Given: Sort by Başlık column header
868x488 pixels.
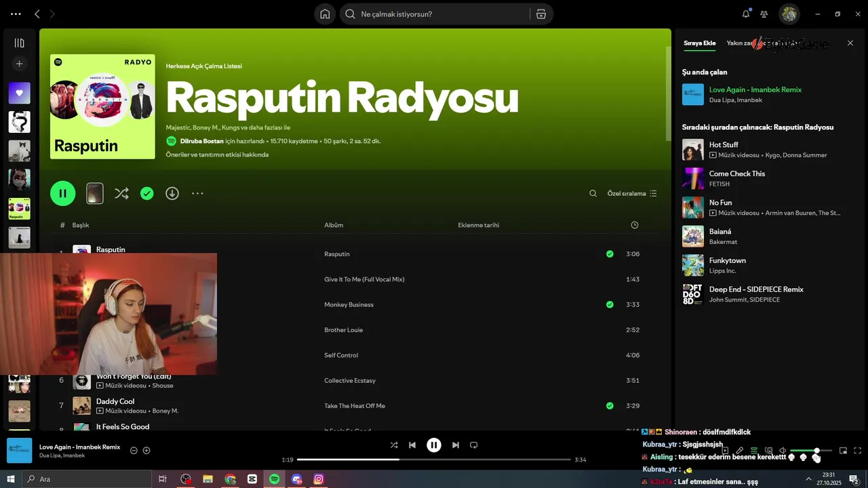Looking at the screenshot, I should 81,225.
